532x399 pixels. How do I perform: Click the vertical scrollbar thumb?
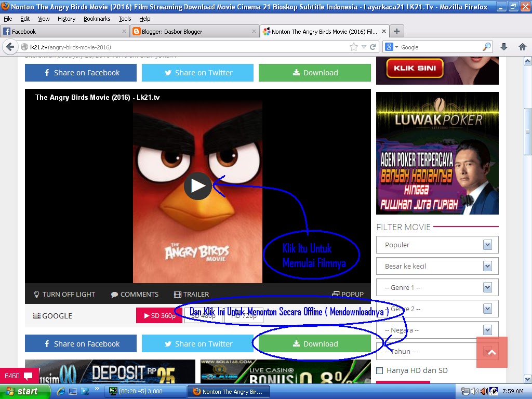pos(528,131)
